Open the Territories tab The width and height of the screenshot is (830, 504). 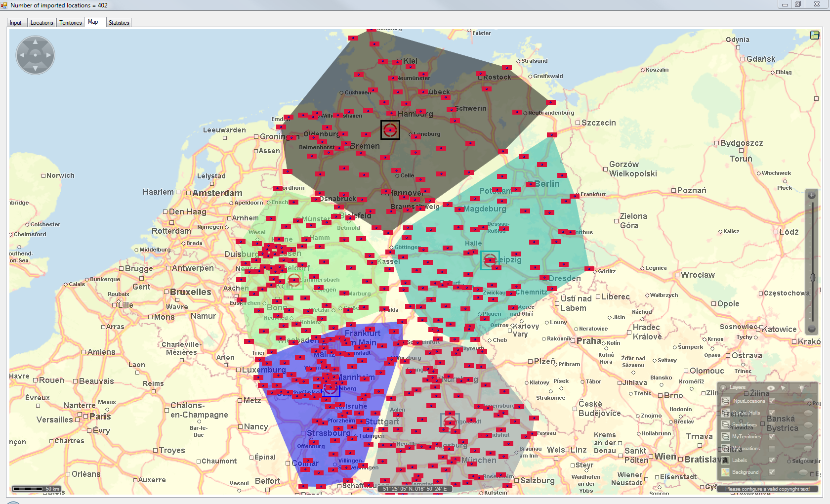pos(71,23)
